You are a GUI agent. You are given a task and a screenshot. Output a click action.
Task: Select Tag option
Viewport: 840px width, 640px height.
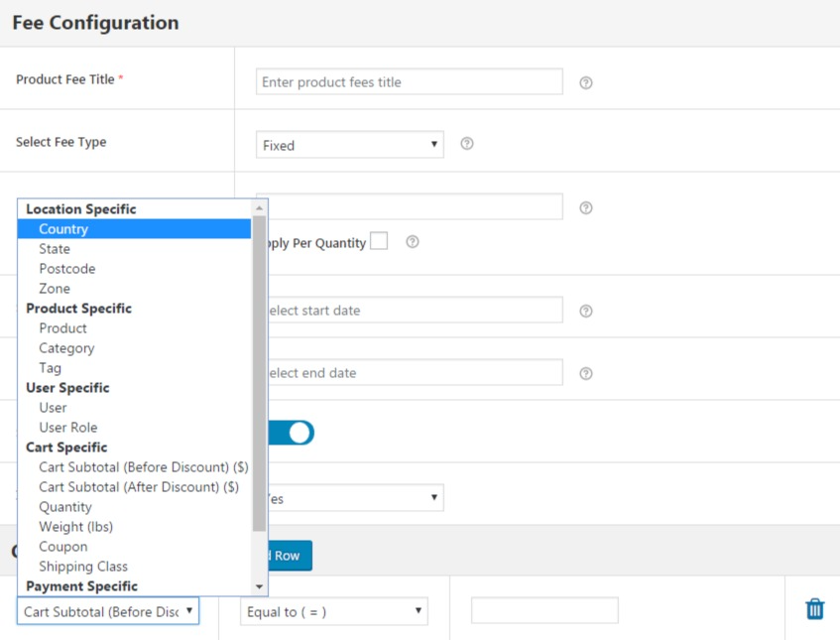click(134, 368)
